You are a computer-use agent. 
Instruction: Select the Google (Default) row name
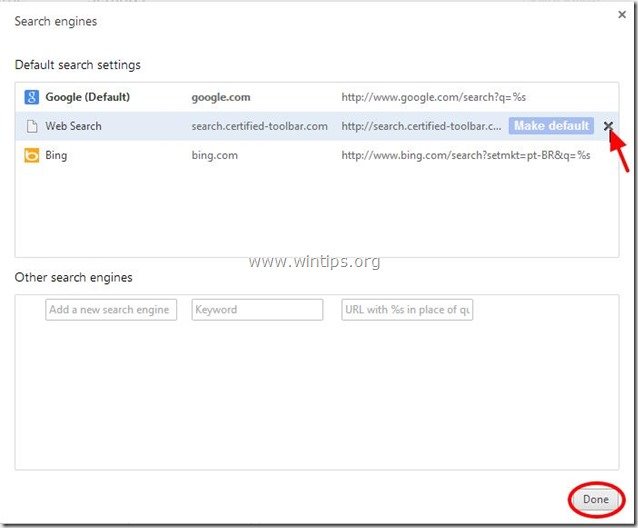[87, 97]
